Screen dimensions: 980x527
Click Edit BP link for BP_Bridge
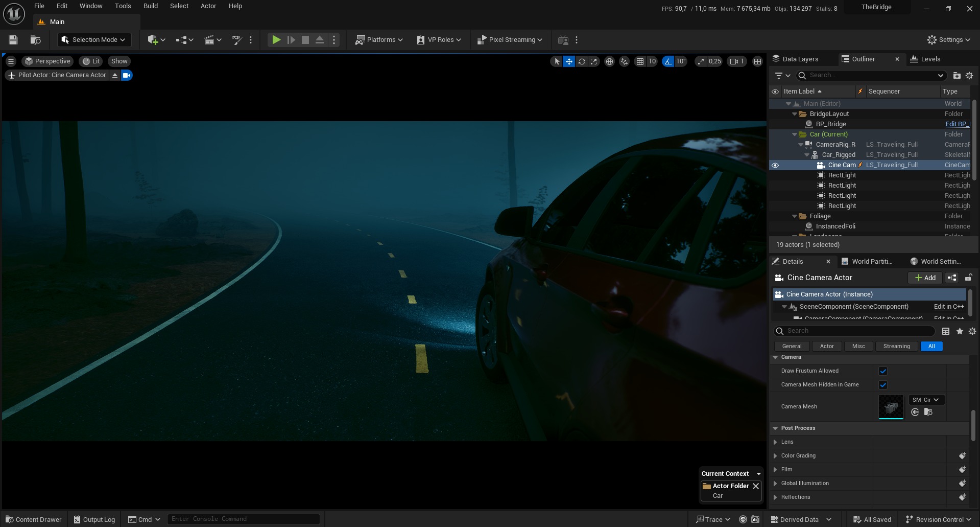(957, 124)
